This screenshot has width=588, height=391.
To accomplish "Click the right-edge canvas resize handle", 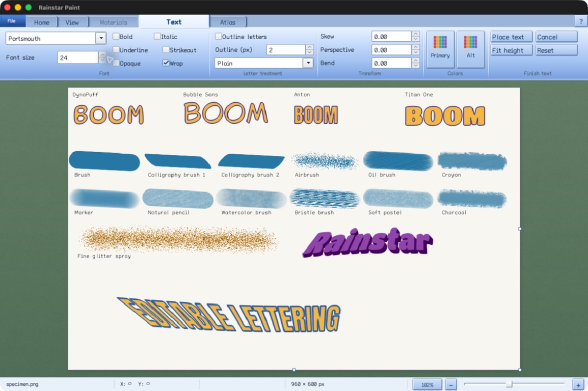I will 520,229.
